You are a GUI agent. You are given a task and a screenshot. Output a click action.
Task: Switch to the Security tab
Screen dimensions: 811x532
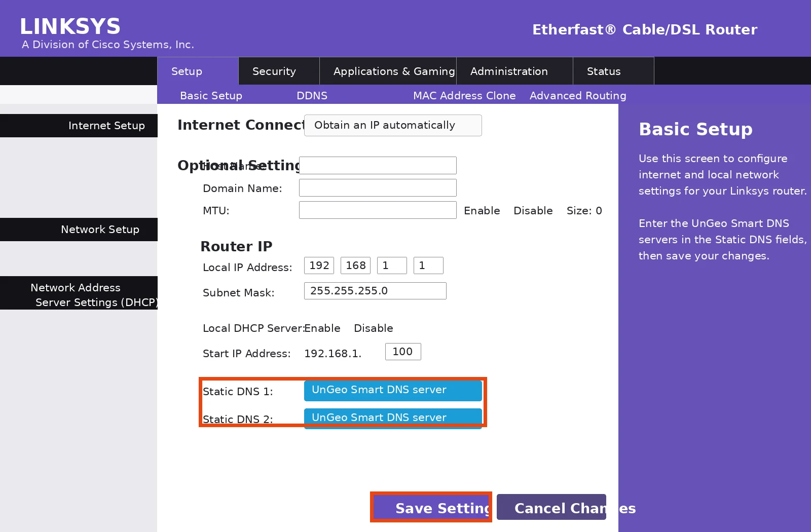pyautogui.click(x=279, y=71)
